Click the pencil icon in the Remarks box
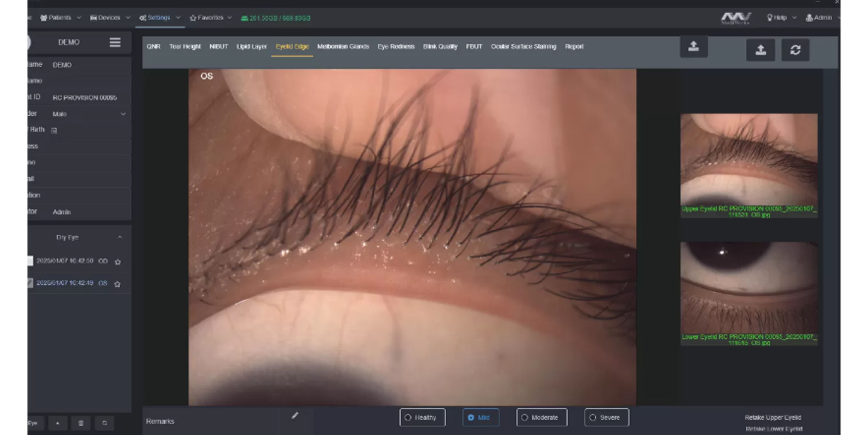 tap(295, 416)
